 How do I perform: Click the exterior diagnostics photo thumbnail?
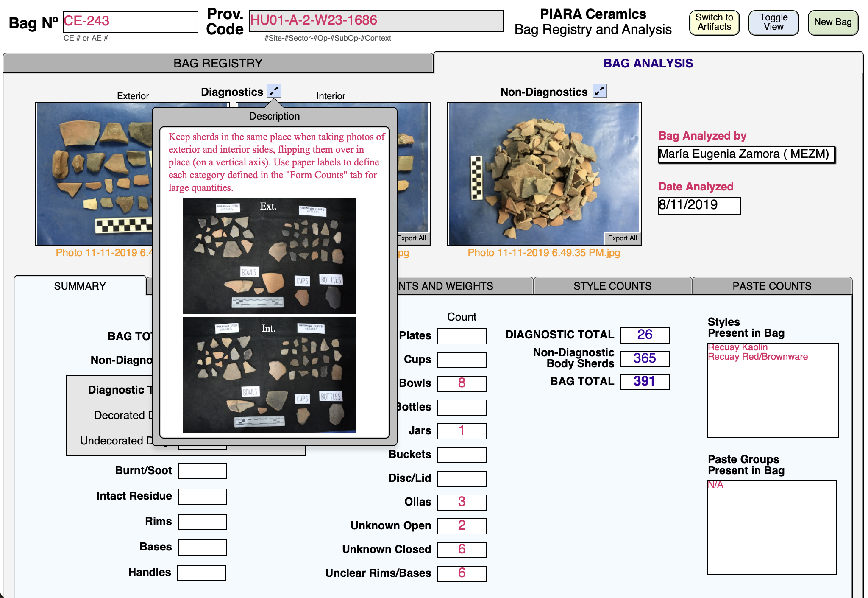94,174
